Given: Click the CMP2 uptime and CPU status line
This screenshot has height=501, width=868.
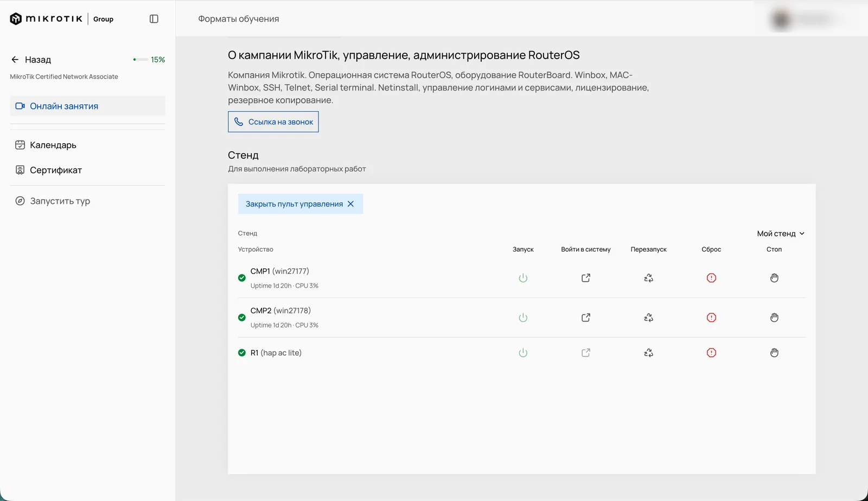Looking at the screenshot, I should (x=284, y=325).
